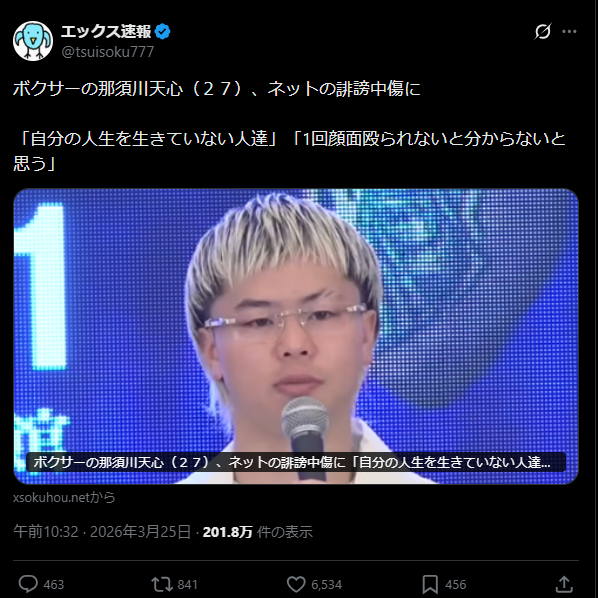View the 201.8万 件の表示 view count
Screen dimensions: 598x598
[x=257, y=532]
